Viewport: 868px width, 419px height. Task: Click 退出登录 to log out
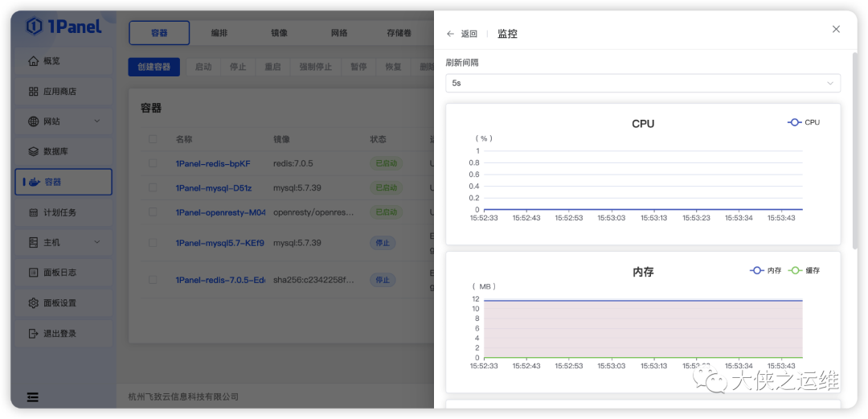point(63,334)
